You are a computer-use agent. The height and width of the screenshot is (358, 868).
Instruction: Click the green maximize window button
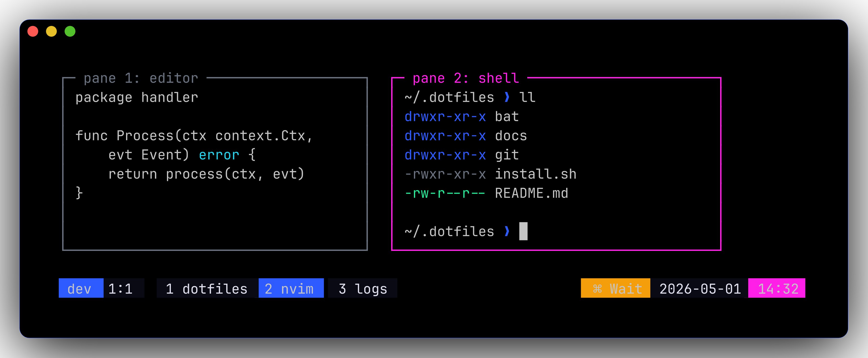pyautogui.click(x=70, y=31)
